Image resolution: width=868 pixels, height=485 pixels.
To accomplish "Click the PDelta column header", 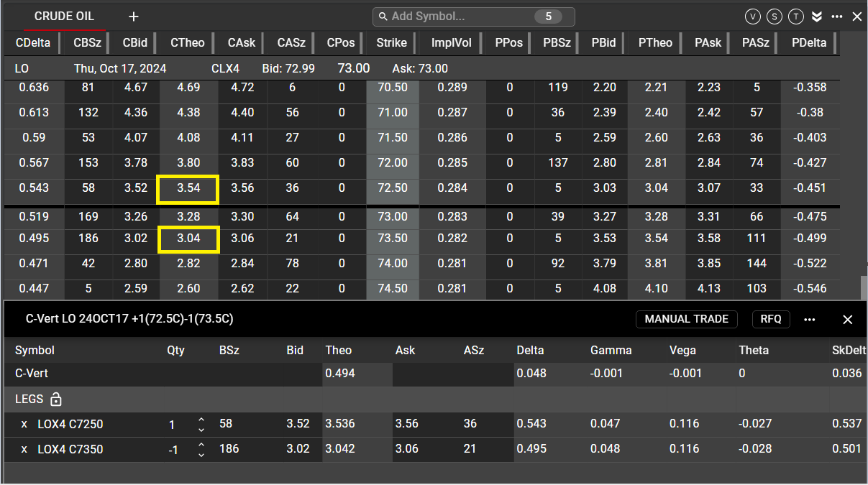I will click(809, 42).
